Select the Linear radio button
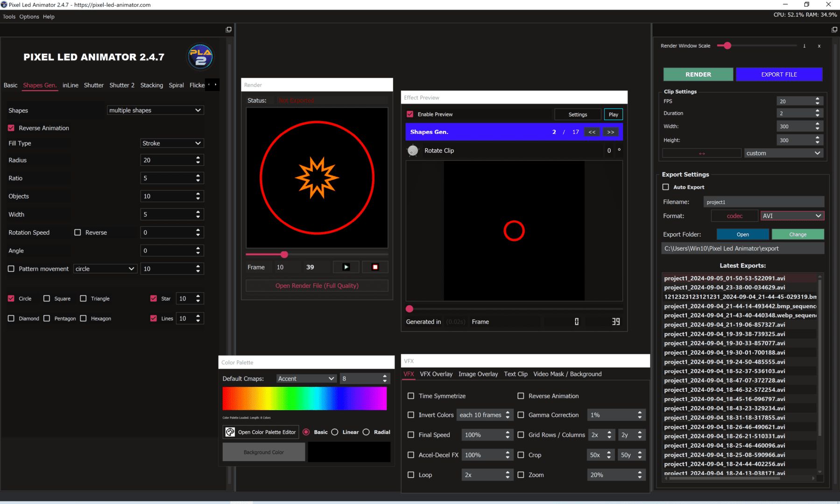This screenshot has height=504, width=840. coord(335,432)
